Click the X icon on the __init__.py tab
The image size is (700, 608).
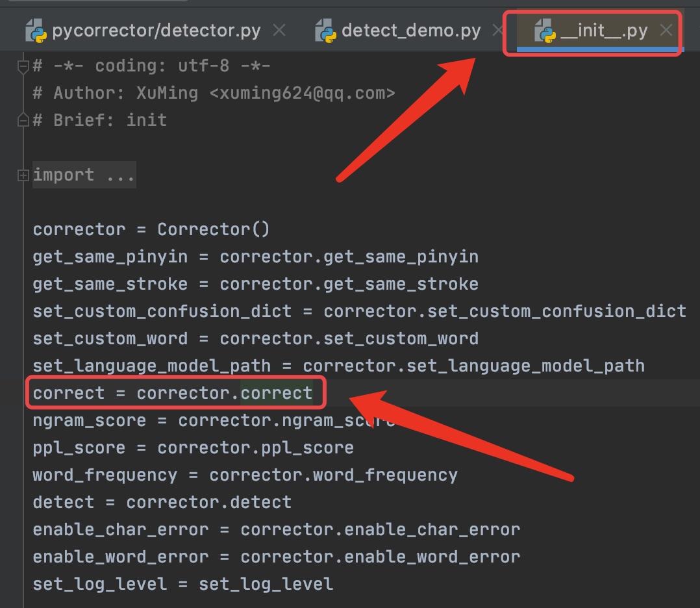[x=666, y=29]
